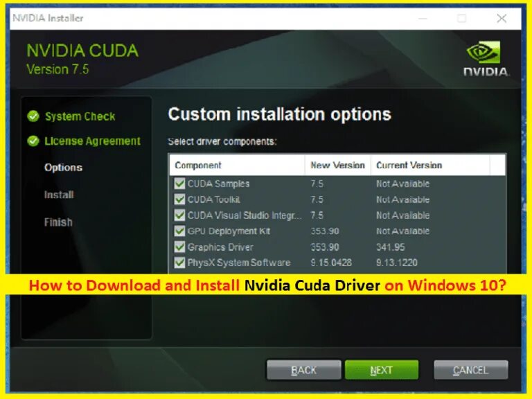Click the NVIDIA Installer title text
Viewport: 532px width, 399px height.
(48, 18)
